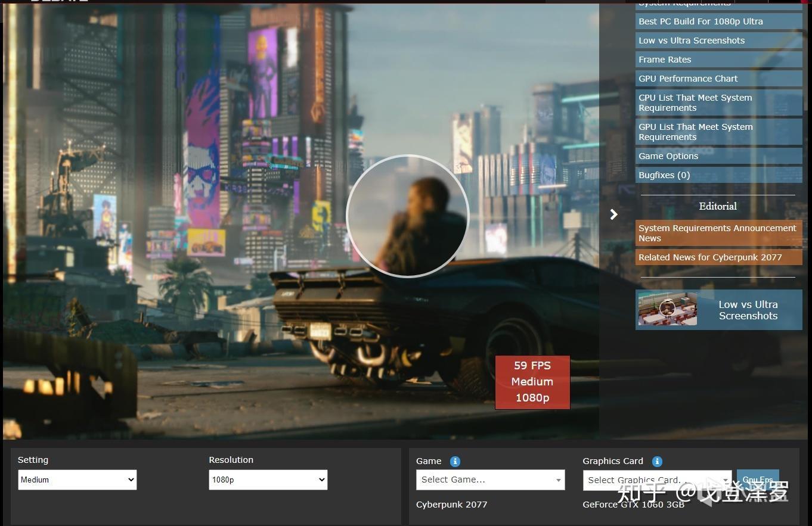812x526 pixels.
Task: Open GPU Performance Chart
Action: click(718, 79)
